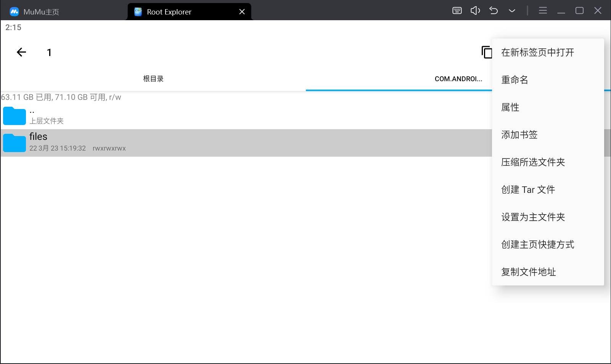The height and width of the screenshot is (364, 611).
Task: Click the back arrow in the toolbar
Action: [x=21, y=52]
